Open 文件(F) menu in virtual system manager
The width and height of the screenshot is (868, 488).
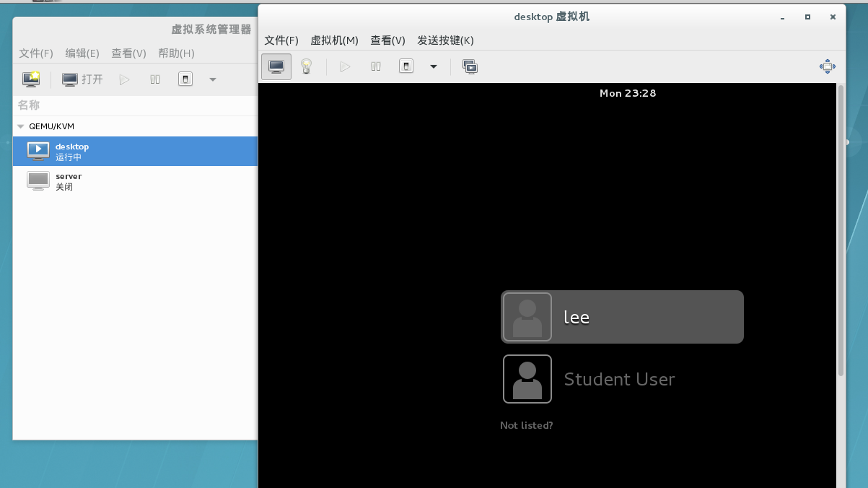pos(36,53)
